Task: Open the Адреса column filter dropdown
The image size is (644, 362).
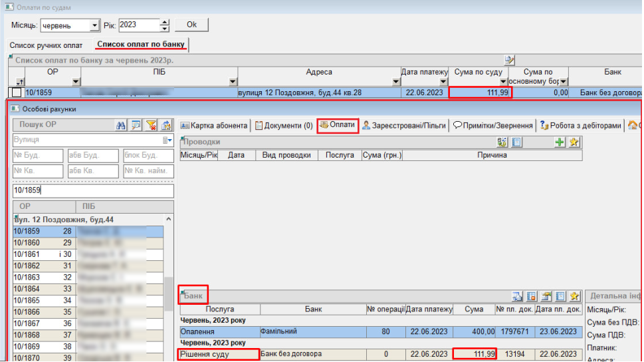Action: 396,82
